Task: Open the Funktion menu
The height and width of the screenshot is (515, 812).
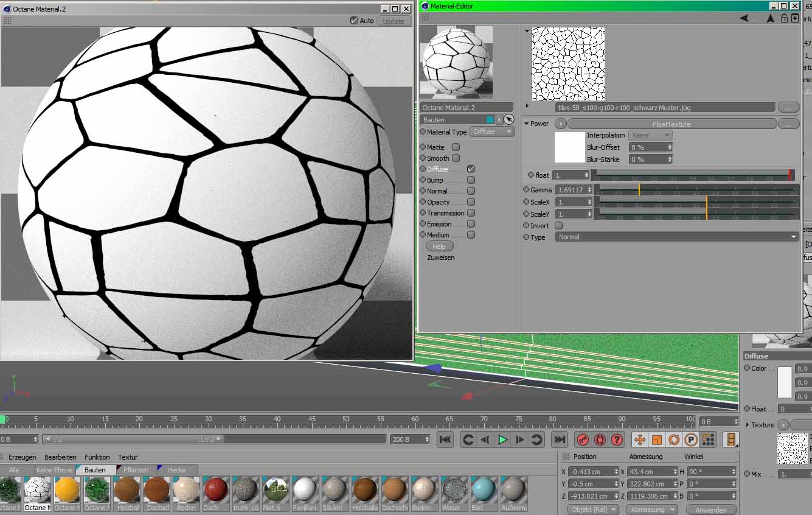Action: pos(97,457)
